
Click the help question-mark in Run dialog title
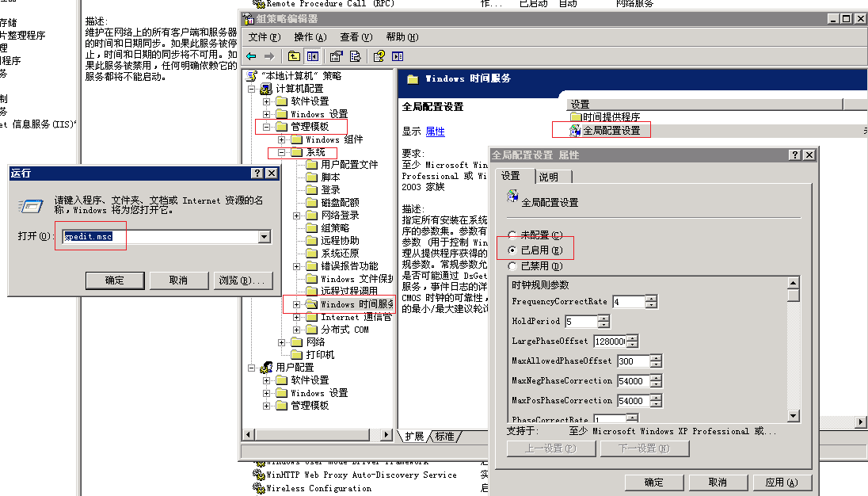click(x=257, y=174)
